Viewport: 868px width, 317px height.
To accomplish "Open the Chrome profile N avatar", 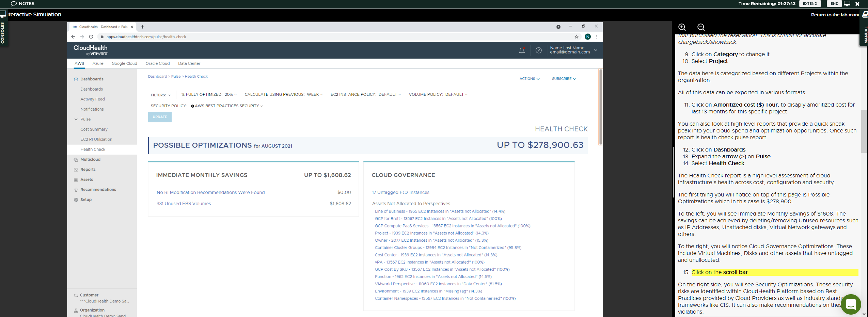I will click(588, 37).
